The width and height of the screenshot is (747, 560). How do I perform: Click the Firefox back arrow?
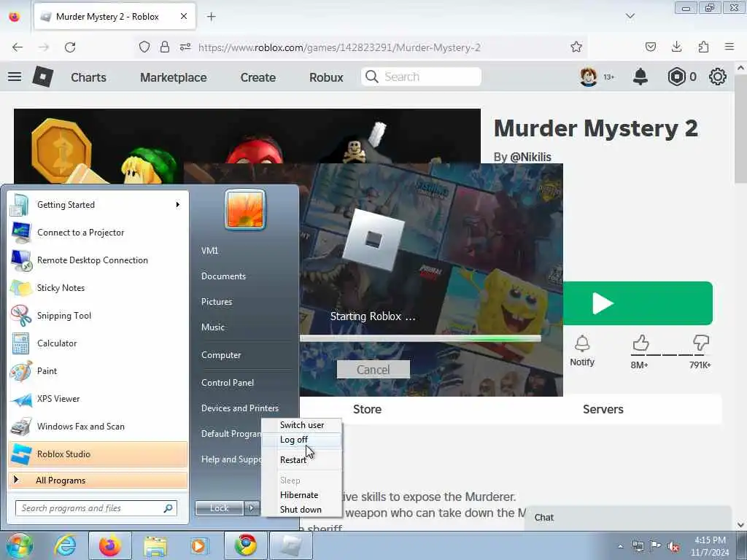point(18,47)
